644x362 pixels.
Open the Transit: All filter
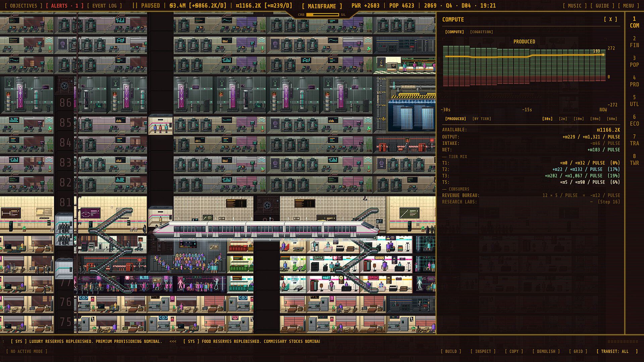617,351
